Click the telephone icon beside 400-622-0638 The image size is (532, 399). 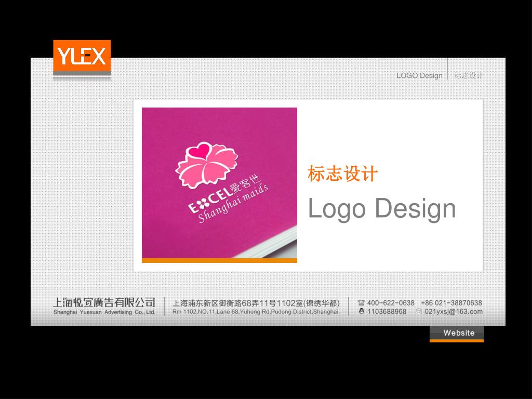(x=361, y=303)
